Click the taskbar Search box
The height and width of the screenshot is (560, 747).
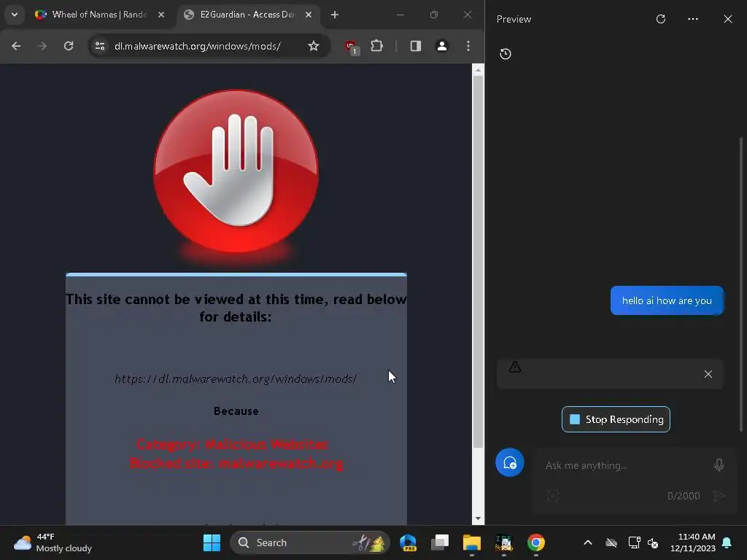pos(310,542)
